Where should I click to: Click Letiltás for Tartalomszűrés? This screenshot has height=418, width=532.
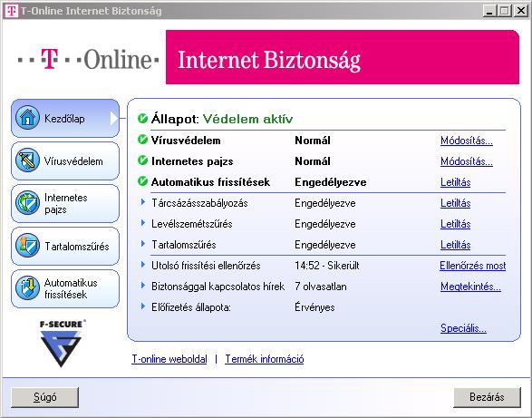pyautogui.click(x=455, y=245)
